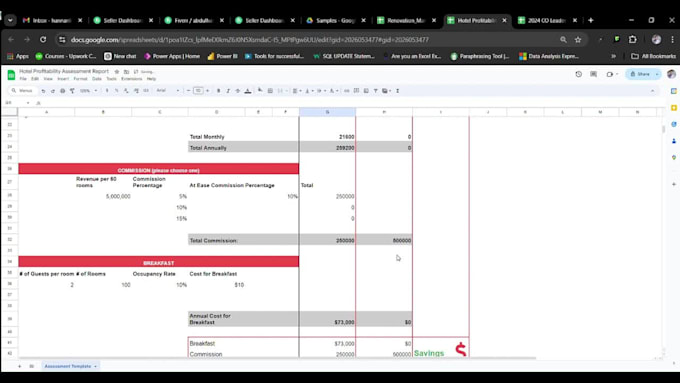Click the 5,000,000 revenue cell

click(103, 196)
